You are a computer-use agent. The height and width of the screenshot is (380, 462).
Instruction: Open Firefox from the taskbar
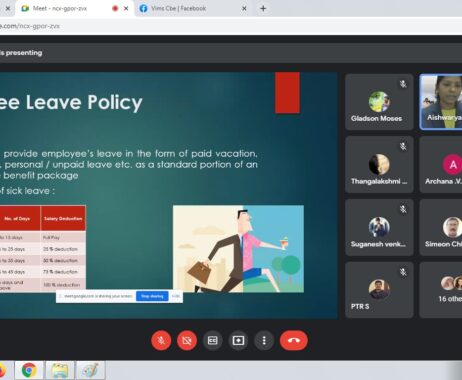(x=3, y=370)
